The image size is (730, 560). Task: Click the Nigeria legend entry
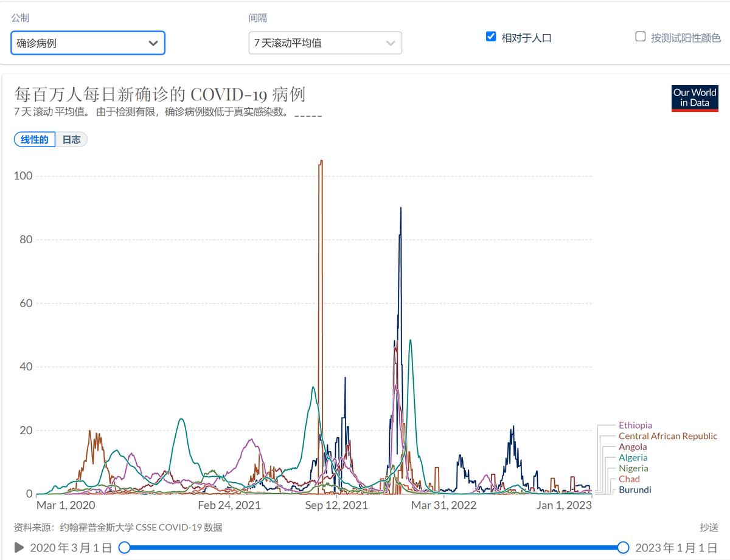pyautogui.click(x=633, y=468)
